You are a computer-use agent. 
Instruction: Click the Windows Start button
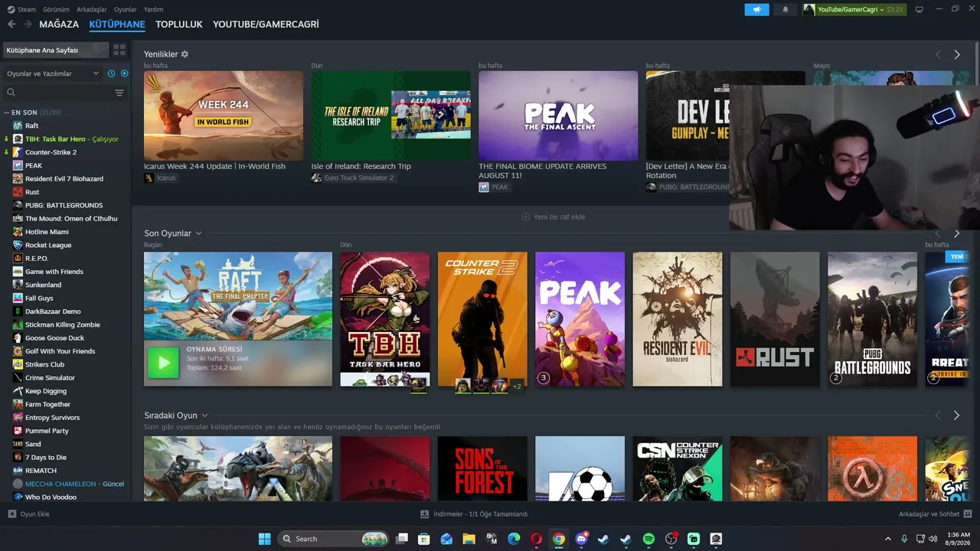click(264, 539)
